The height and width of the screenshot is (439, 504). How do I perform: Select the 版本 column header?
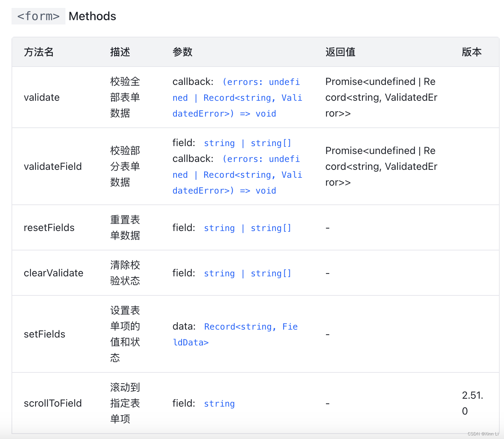click(472, 52)
